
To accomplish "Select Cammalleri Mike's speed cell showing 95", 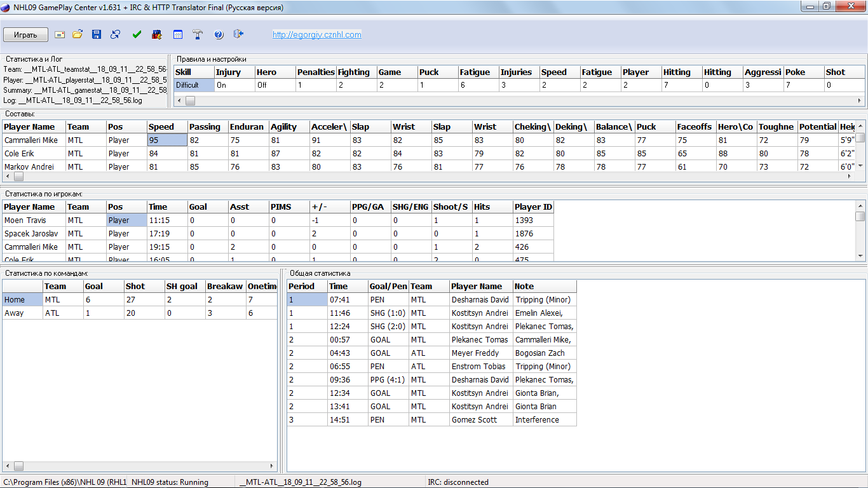I will (167, 140).
